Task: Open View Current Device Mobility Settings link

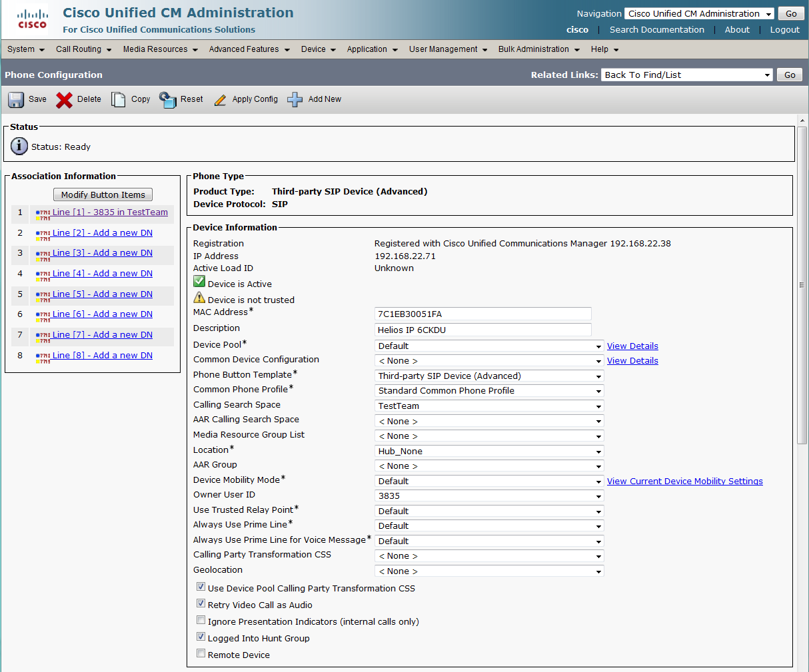Action: pyautogui.click(x=684, y=482)
